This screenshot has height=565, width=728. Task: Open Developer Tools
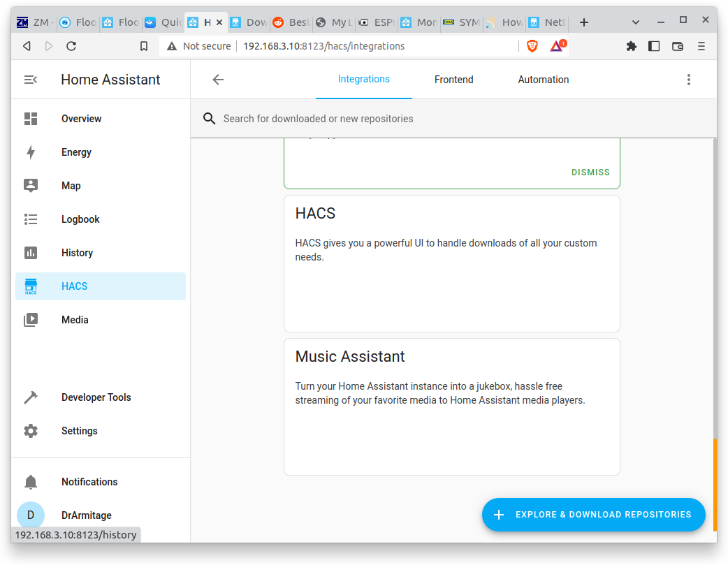[x=101, y=397]
